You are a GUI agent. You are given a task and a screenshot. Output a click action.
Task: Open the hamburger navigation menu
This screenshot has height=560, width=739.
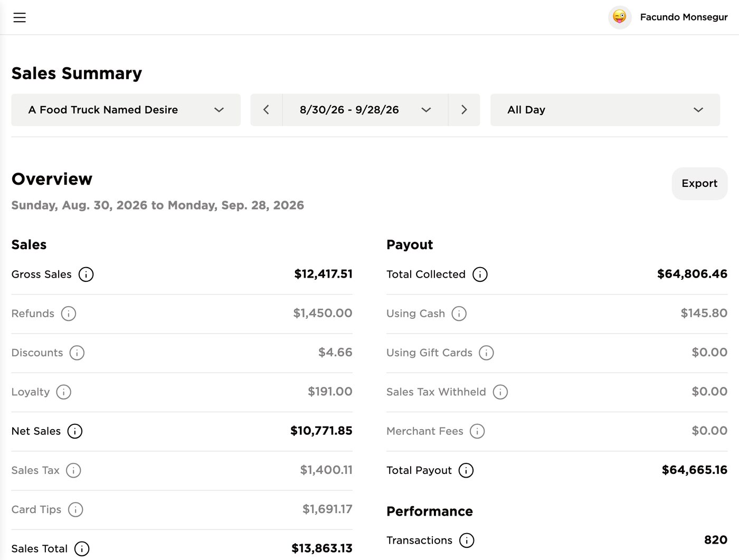click(20, 17)
